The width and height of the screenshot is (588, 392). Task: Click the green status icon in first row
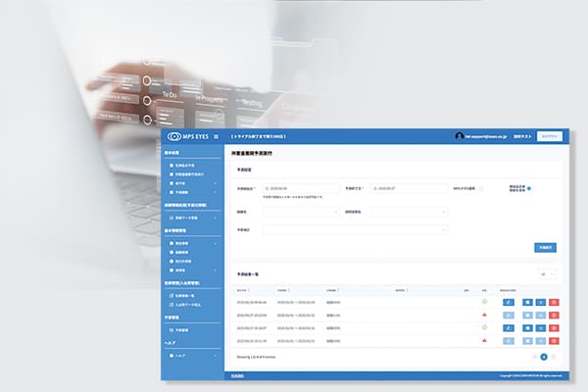point(483,301)
